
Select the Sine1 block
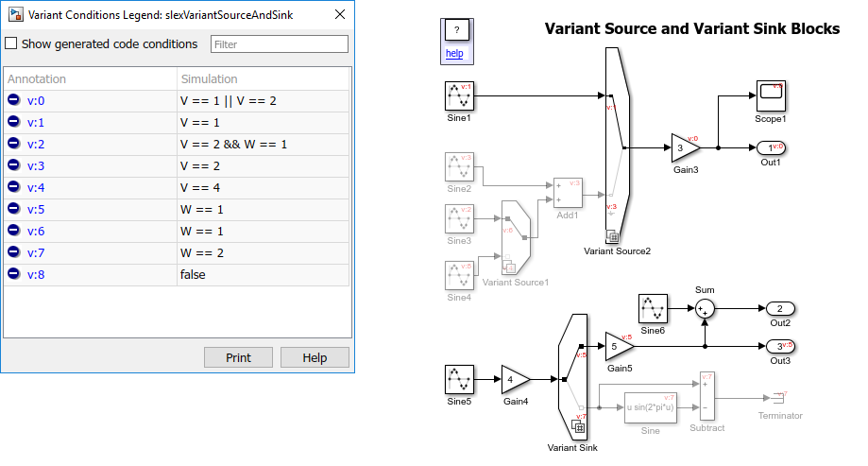click(459, 95)
